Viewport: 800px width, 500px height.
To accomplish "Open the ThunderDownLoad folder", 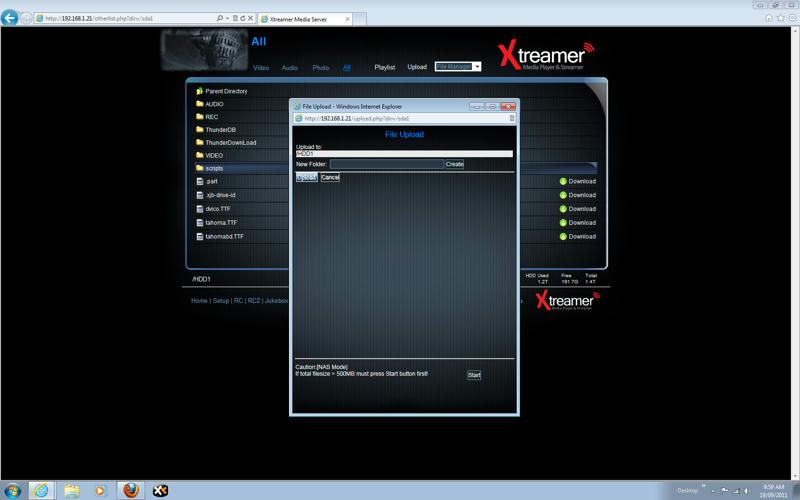I will [x=230, y=142].
